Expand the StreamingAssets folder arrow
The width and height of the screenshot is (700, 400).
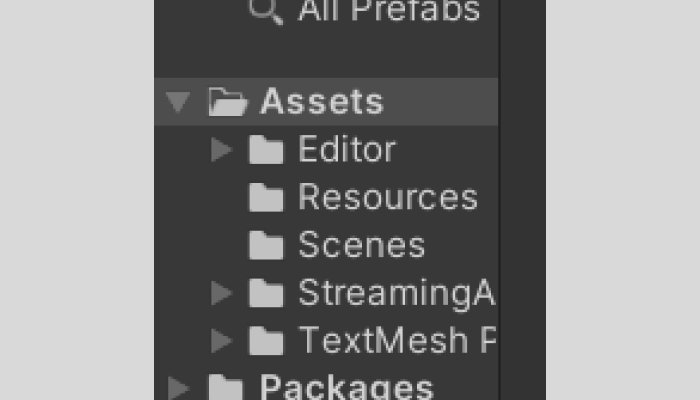pos(221,294)
